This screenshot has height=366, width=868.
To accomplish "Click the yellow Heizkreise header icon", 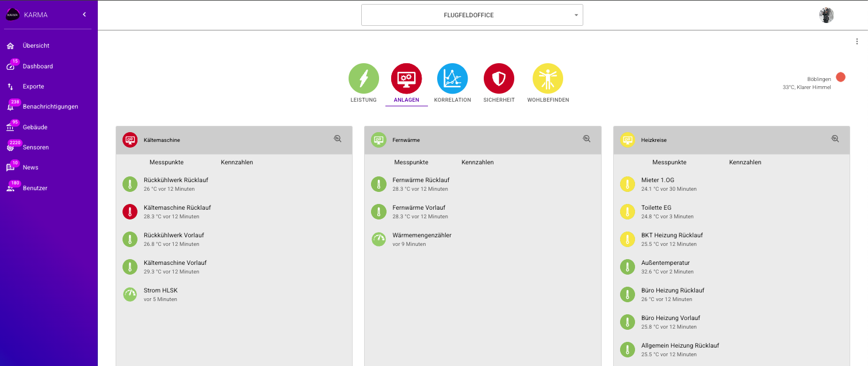I will (x=627, y=140).
